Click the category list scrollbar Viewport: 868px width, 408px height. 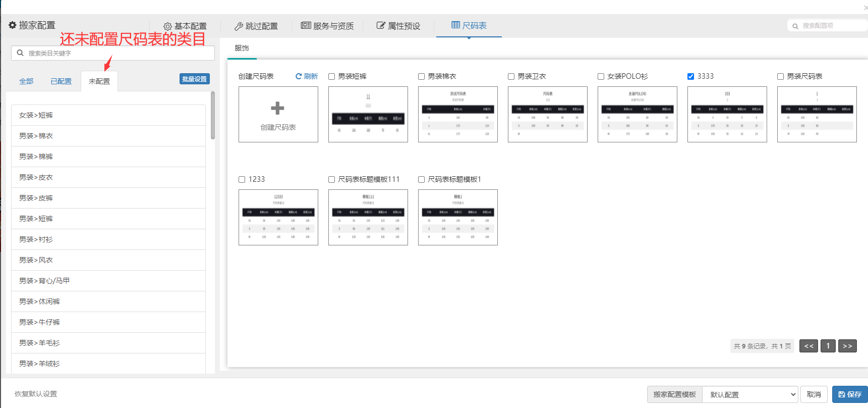[213, 115]
